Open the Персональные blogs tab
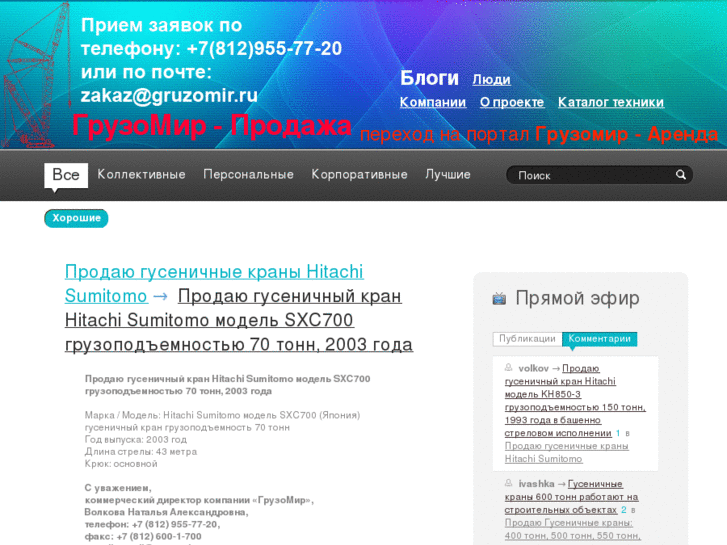Screen dimensions: 727x545 click(249, 174)
